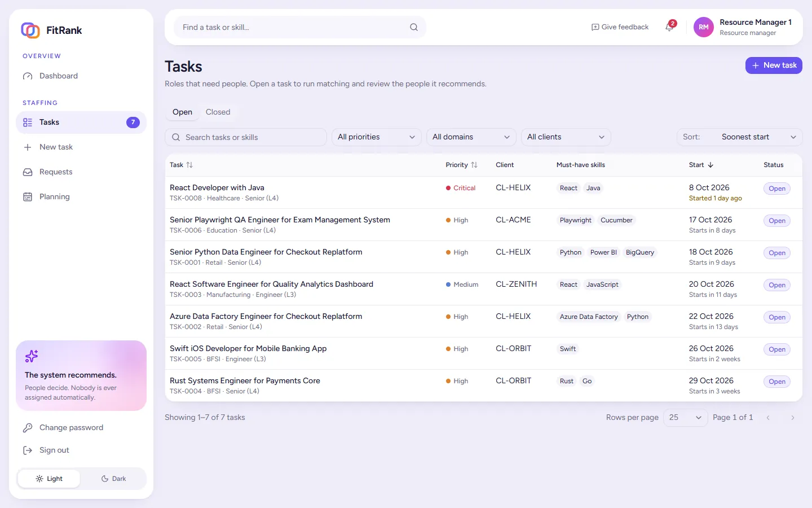
Task: Open the Rust Systems Engineer for Payments Core task
Action: coord(245,381)
